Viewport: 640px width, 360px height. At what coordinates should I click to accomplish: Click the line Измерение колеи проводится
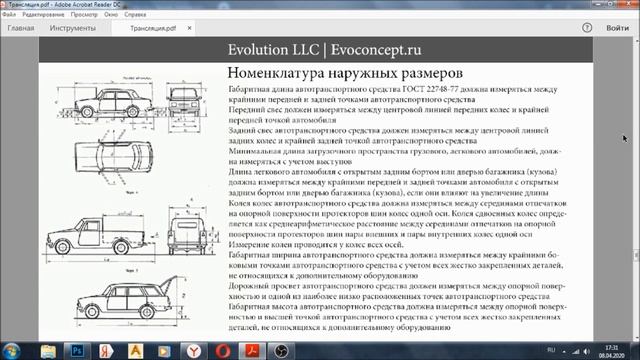(x=316, y=244)
